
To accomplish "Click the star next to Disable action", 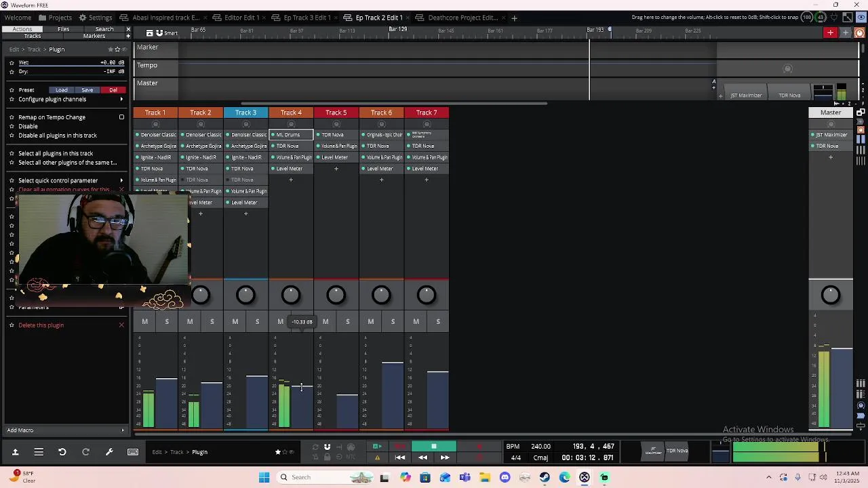I will click(12, 126).
